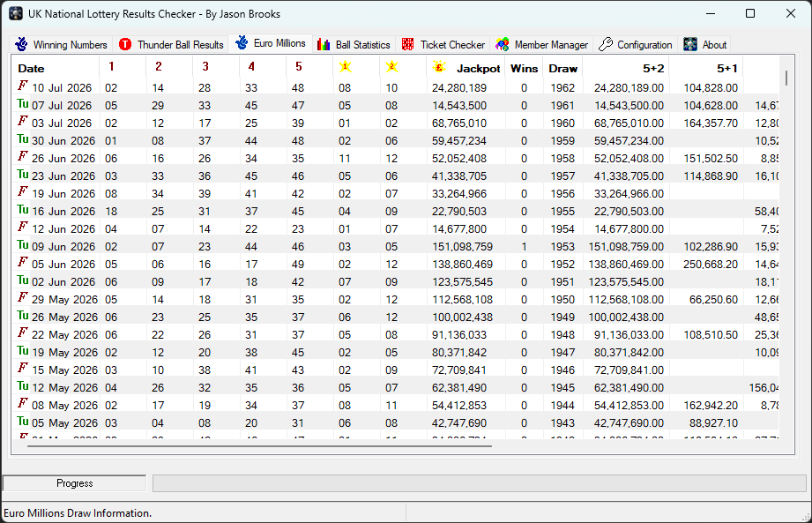Select the 15 May 2026 draw date
812x523 pixels.
pos(64,370)
